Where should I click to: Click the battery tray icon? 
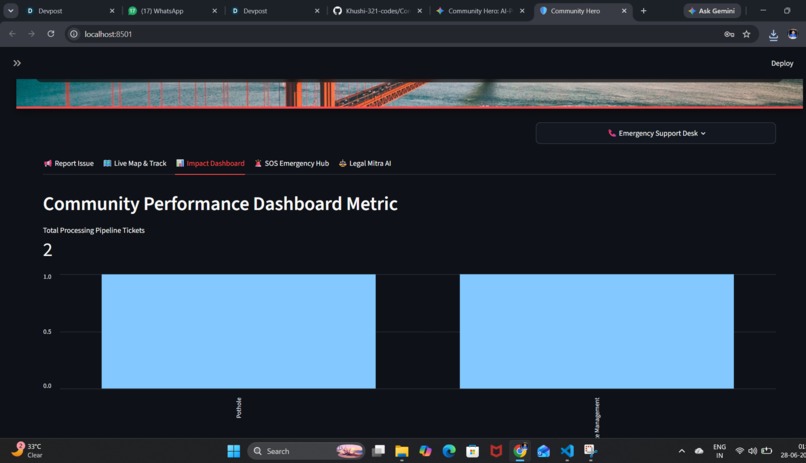tap(766, 451)
